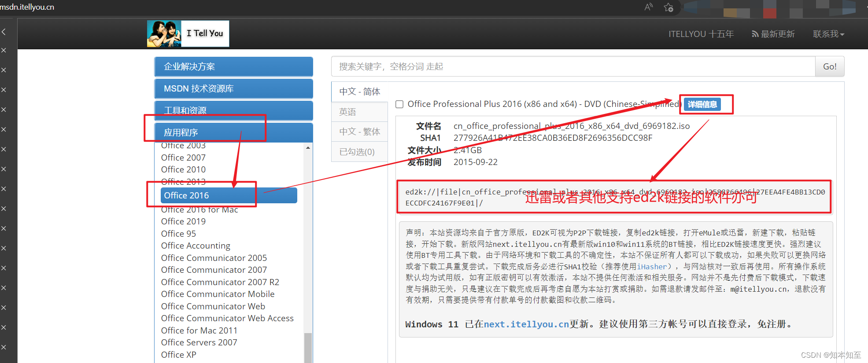The width and height of the screenshot is (868, 363).
Task: Select Office Communicator Mobile
Action: (x=218, y=294)
